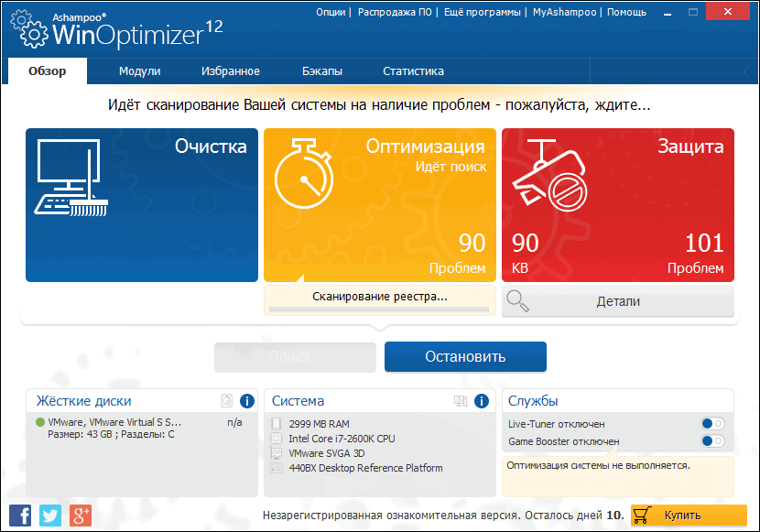Image resolution: width=760 pixels, height=532 pixels.
Task: Click the CPU icon beside Intel Core
Action: pyautogui.click(x=277, y=439)
